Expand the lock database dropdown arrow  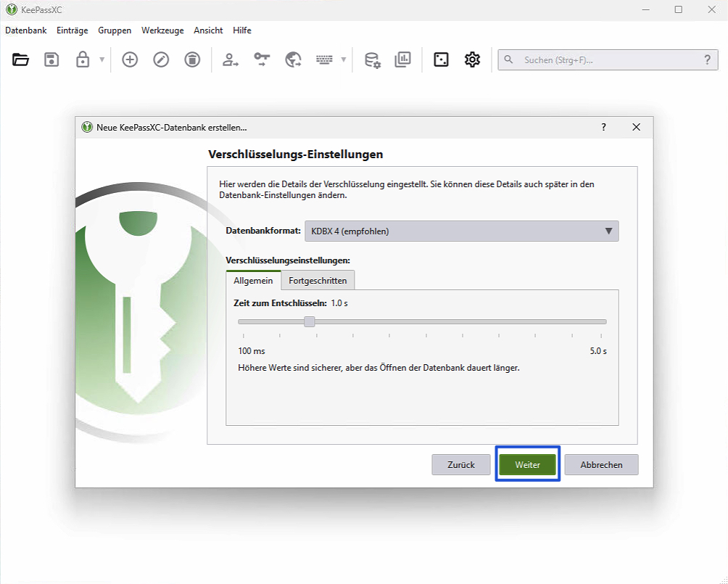point(102,60)
